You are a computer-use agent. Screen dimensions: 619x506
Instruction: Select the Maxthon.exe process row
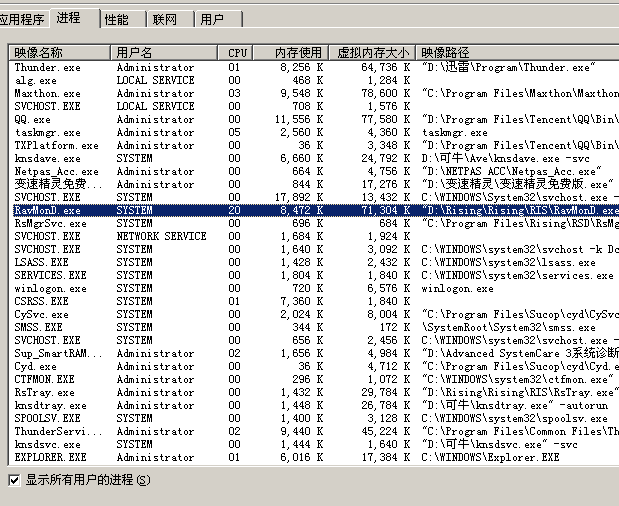(314, 94)
